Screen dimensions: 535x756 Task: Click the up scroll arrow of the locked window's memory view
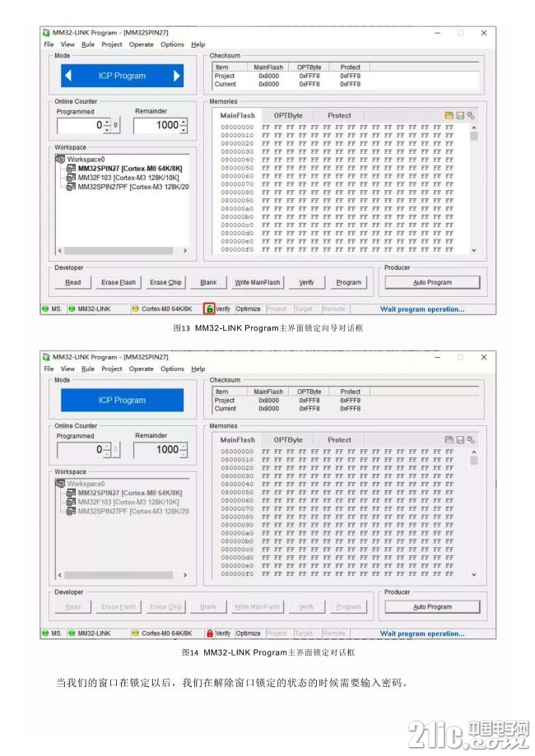(x=474, y=452)
